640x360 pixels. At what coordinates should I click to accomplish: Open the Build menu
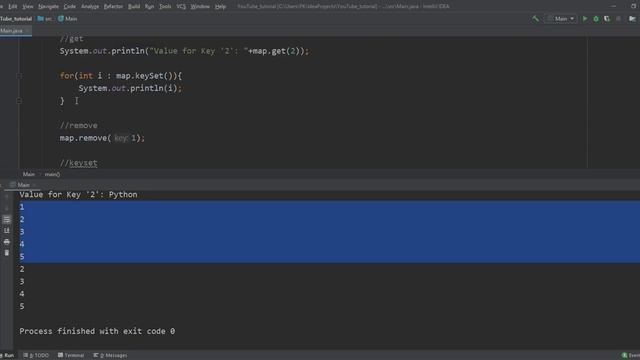pyautogui.click(x=133, y=7)
